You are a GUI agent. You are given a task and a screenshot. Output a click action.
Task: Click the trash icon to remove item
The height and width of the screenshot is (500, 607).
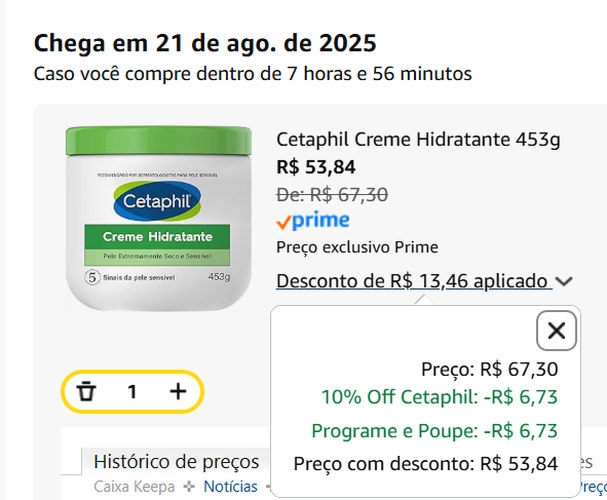(x=86, y=391)
